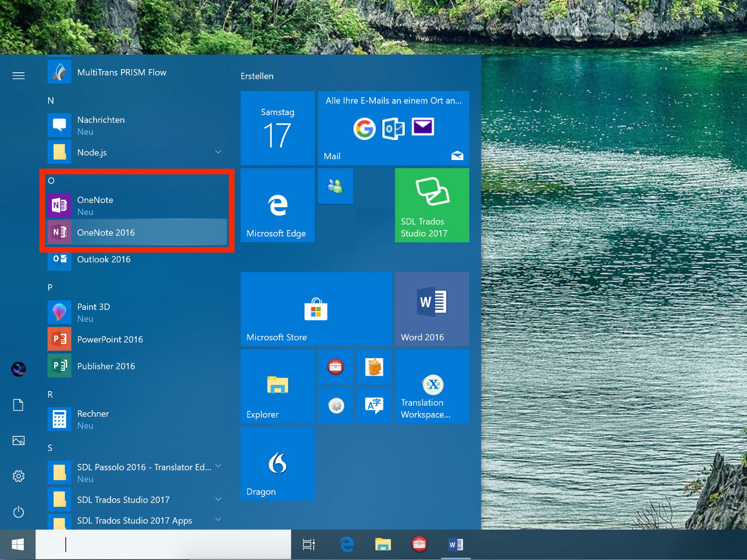
Task: Open the Microsoft Edge tile
Action: [277, 205]
